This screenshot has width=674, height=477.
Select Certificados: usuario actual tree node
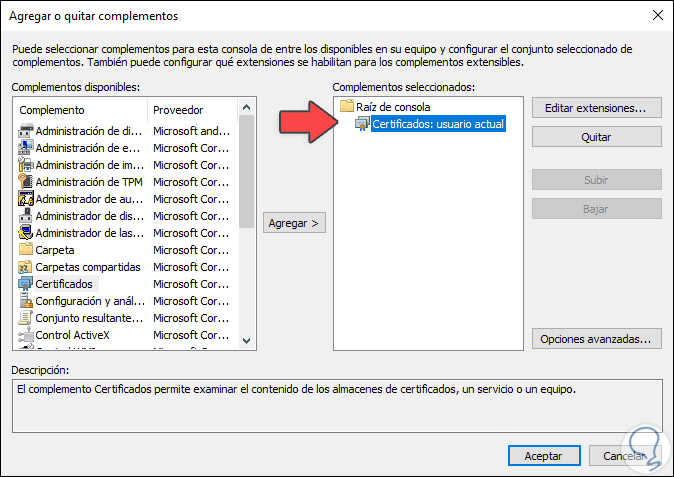438,124
